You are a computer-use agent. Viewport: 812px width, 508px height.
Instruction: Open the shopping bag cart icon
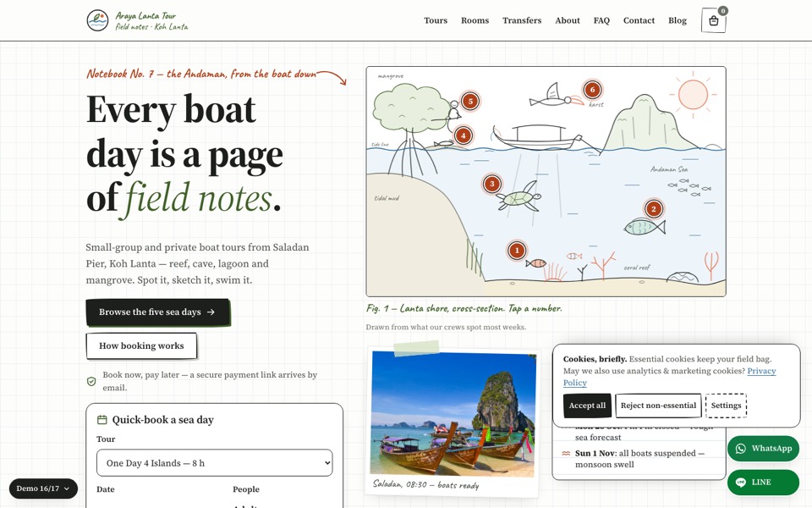tap(714, 20)
